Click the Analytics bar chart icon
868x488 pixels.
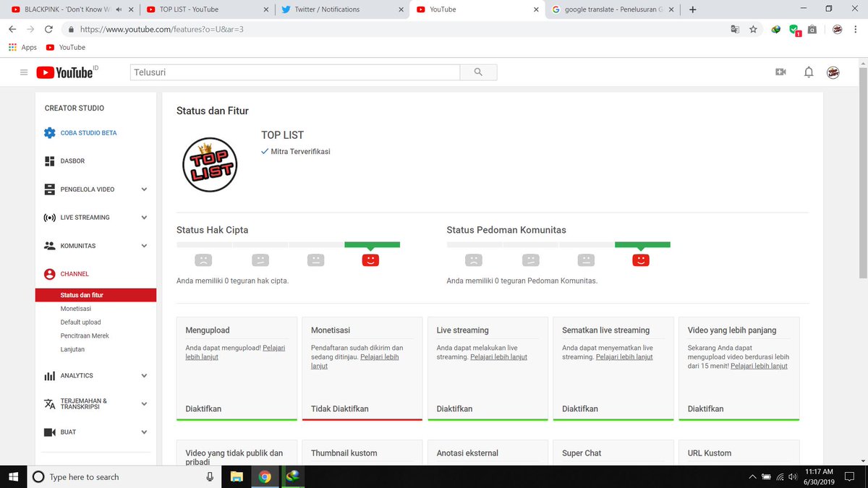pos(49,376)
